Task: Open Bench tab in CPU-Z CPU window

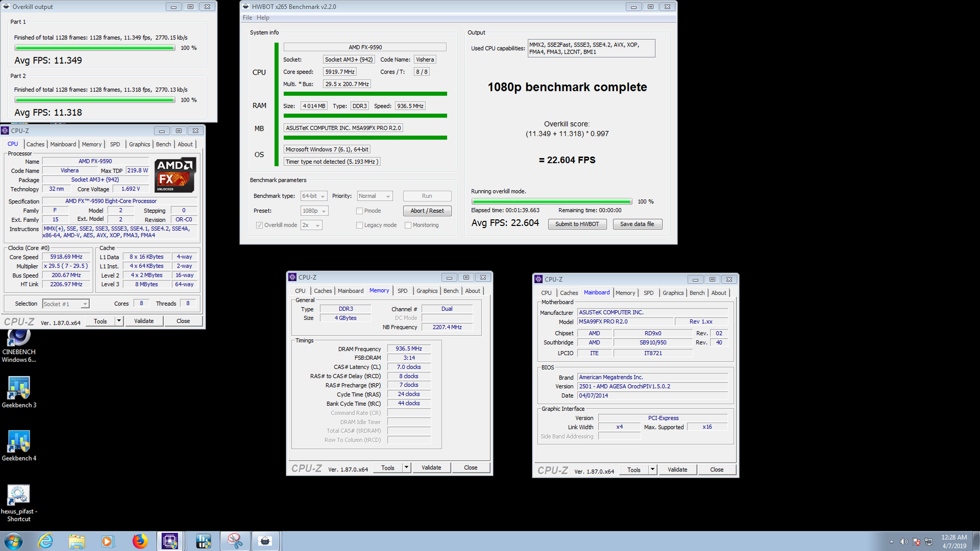Action: click(x=163, y=144)
